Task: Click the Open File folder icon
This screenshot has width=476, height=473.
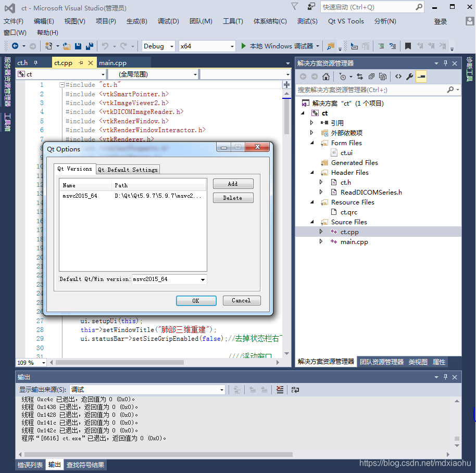Action: pyautogui.click(x=67, y=46)
